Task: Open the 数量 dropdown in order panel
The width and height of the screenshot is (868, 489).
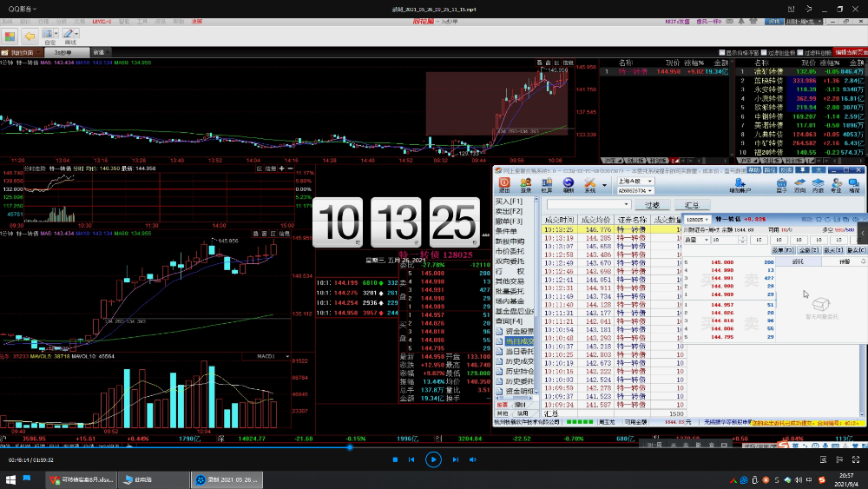Action: [x=697, y=240]
